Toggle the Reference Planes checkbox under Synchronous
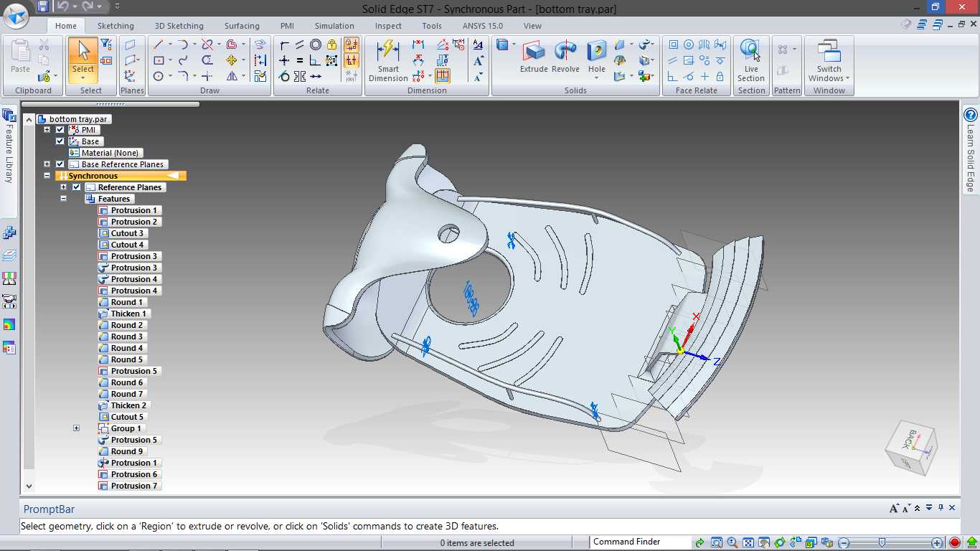Viewport: 980px width, 551px height. point(77,187)
